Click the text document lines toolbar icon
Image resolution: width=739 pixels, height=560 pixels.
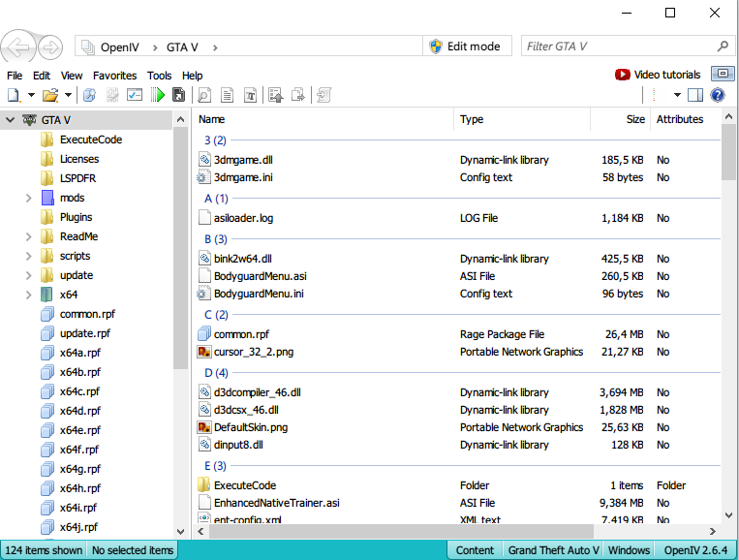tap(228, 95)
